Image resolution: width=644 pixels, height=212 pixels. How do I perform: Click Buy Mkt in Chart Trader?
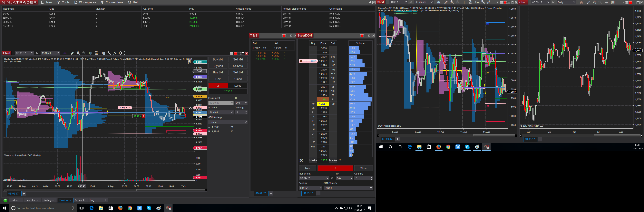click(218, 59)
